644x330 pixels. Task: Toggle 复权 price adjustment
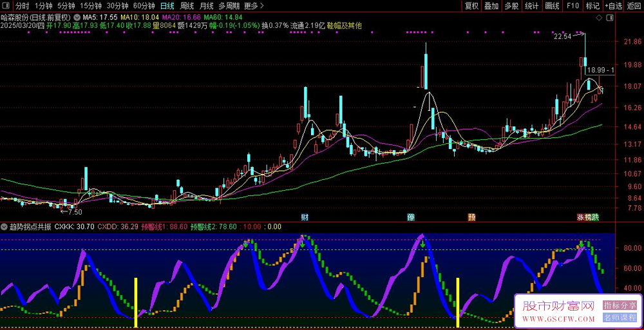471,6
